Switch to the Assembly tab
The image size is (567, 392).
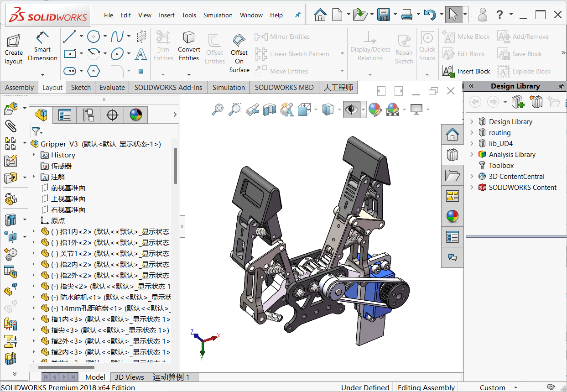(20, 88)
